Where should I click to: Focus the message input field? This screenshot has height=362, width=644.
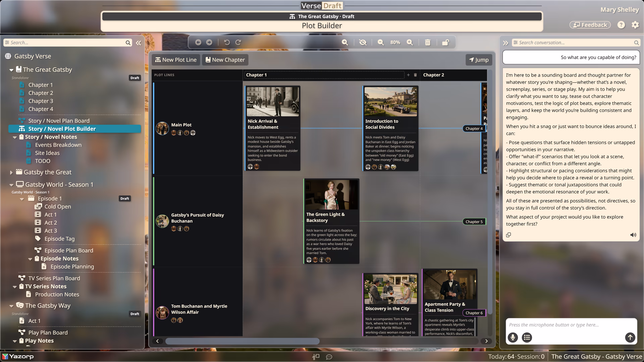click(571, 325)
